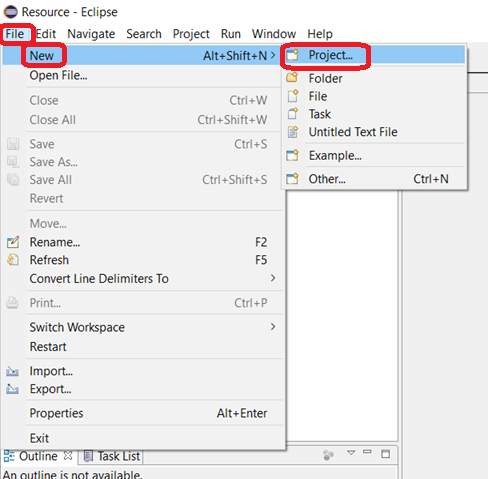This screenshot has width=488, height=479.
Task: Maximize the Outline panel
Action: coord(385,454)
